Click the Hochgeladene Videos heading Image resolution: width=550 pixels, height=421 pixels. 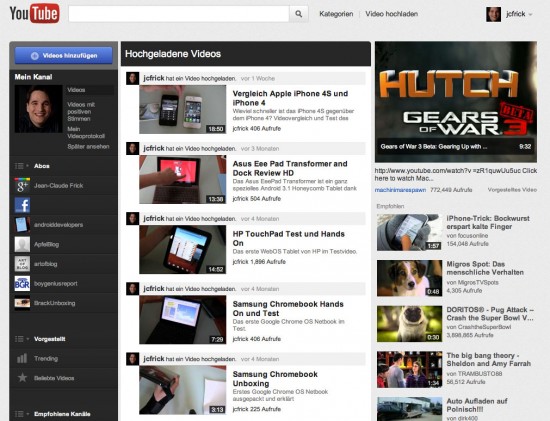click(x=173, y=54)
